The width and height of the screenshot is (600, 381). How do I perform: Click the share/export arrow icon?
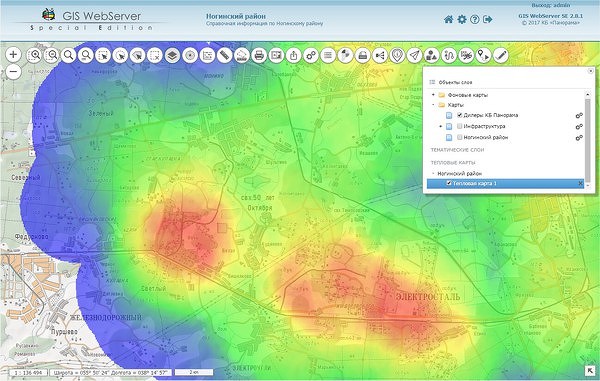(x=293, y=55)
